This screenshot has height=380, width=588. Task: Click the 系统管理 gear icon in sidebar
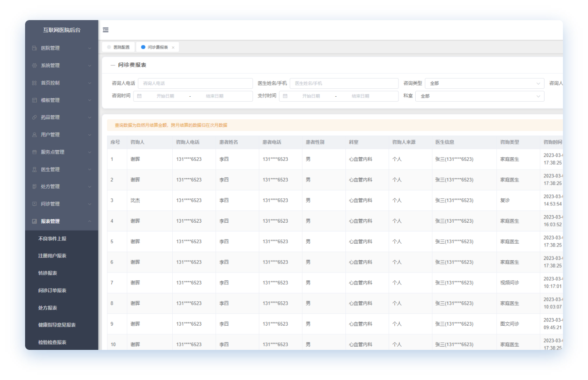click(x=34, y=66)
